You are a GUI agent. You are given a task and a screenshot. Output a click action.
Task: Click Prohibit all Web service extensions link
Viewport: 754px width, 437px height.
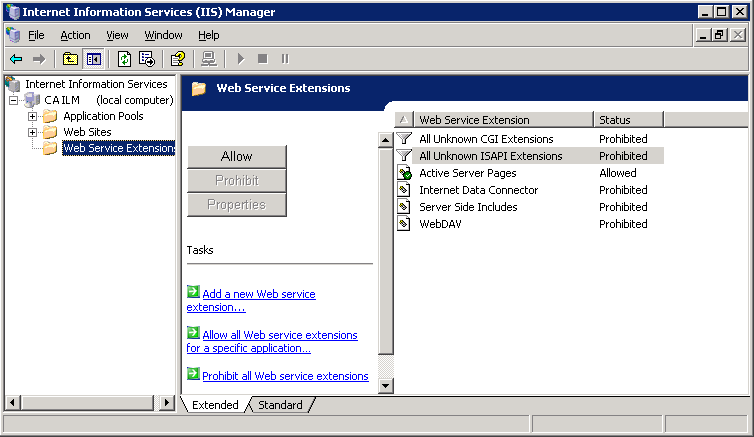click(x=285, y=376)
